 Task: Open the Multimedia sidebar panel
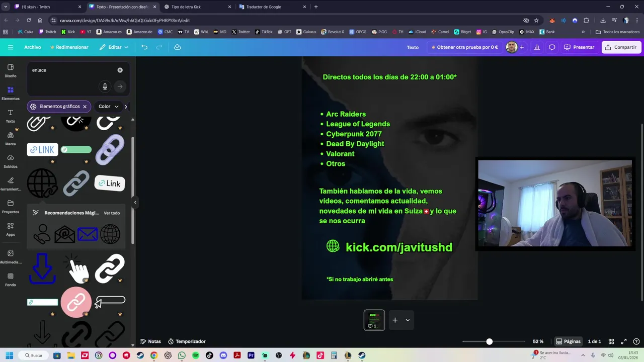(x=10, y=257)
